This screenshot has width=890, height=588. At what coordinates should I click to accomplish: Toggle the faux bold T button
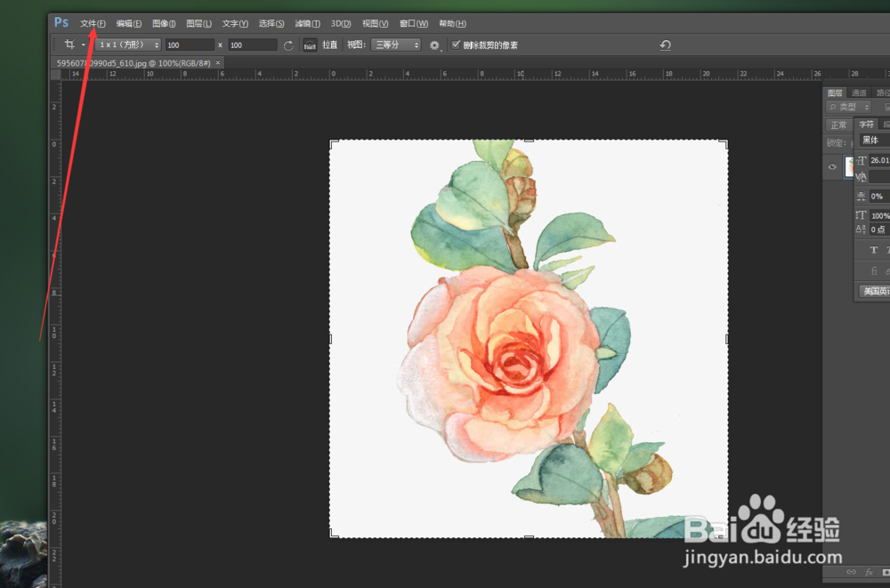(874, 250)
